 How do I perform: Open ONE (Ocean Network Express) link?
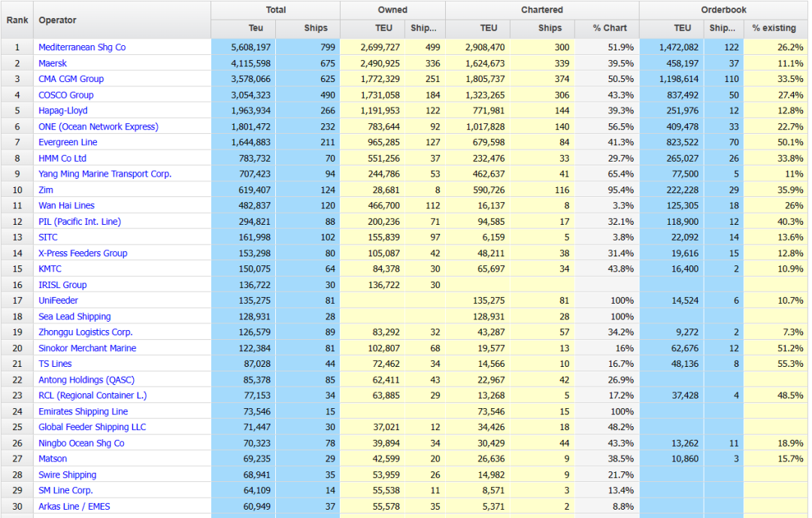[98, 126]
